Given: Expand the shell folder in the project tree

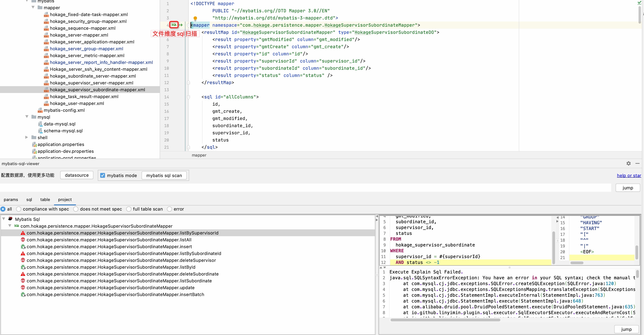Looking at the screenshot, I should click(x=27, y=137).
